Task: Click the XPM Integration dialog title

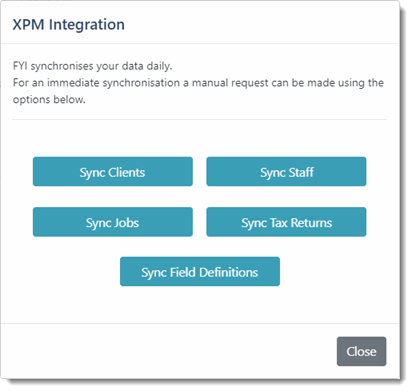Action: pyautogui.click(x=69, y=25)
